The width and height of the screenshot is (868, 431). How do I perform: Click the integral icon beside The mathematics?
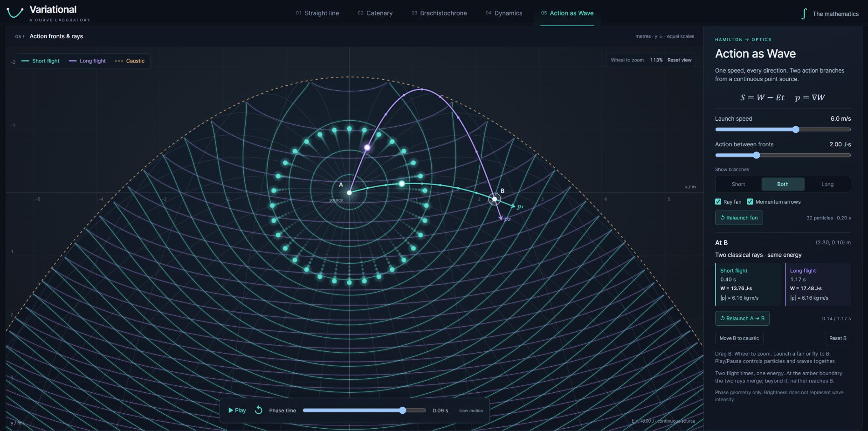coord(804,14)
